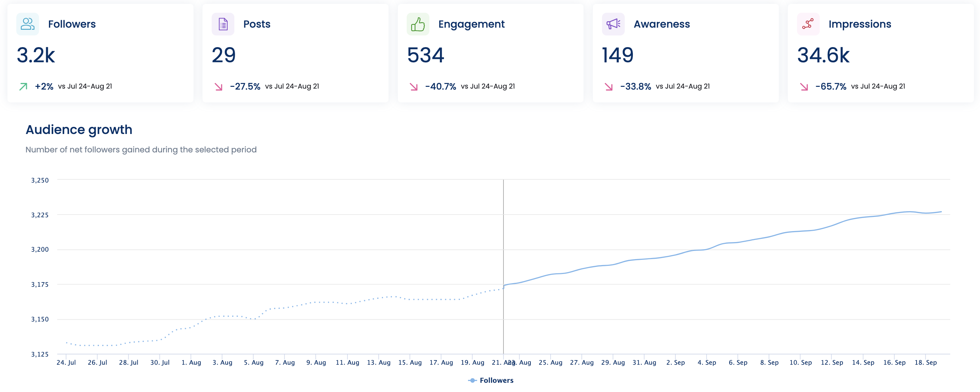The width and height of the screenshot is (980, 392).
Task: Click the Awareness card title
Action: [x=661, y=24]
